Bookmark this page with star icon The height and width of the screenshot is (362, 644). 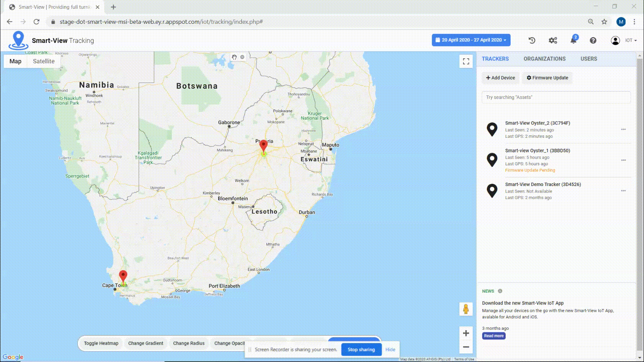click(604, 22)
